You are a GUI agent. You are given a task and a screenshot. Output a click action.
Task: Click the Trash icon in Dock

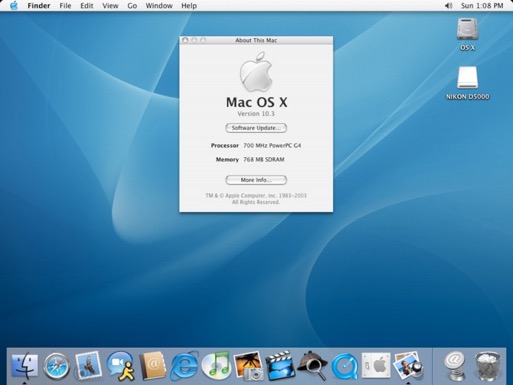point(488,366)
